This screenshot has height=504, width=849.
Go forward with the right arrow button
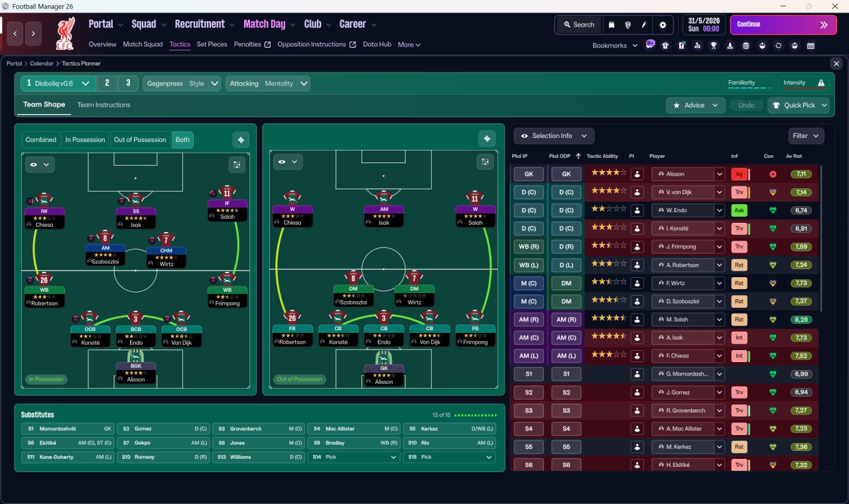(33, 33)
